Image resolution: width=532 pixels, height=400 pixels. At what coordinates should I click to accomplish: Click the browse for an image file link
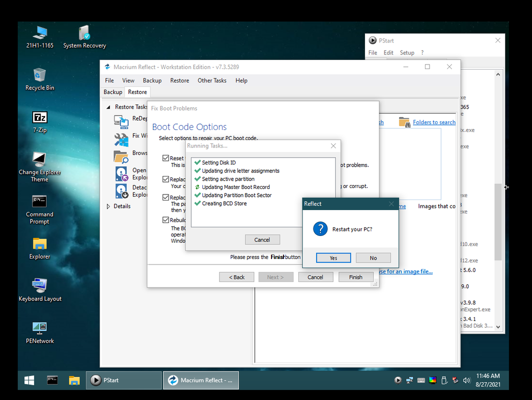point(406,271)
